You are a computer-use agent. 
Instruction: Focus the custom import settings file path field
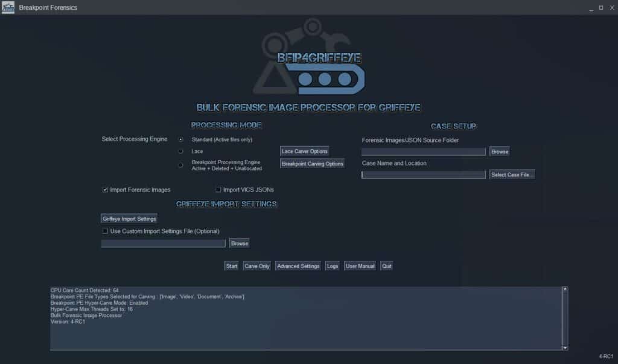click(164, 243)
